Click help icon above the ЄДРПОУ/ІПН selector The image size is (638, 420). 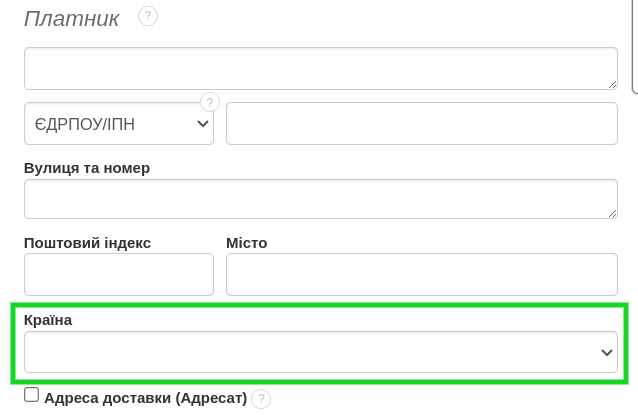click(x=210, y=102)
